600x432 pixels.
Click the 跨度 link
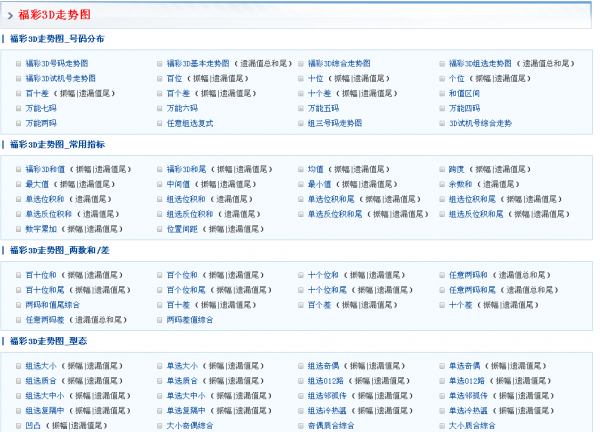(457, 169)
